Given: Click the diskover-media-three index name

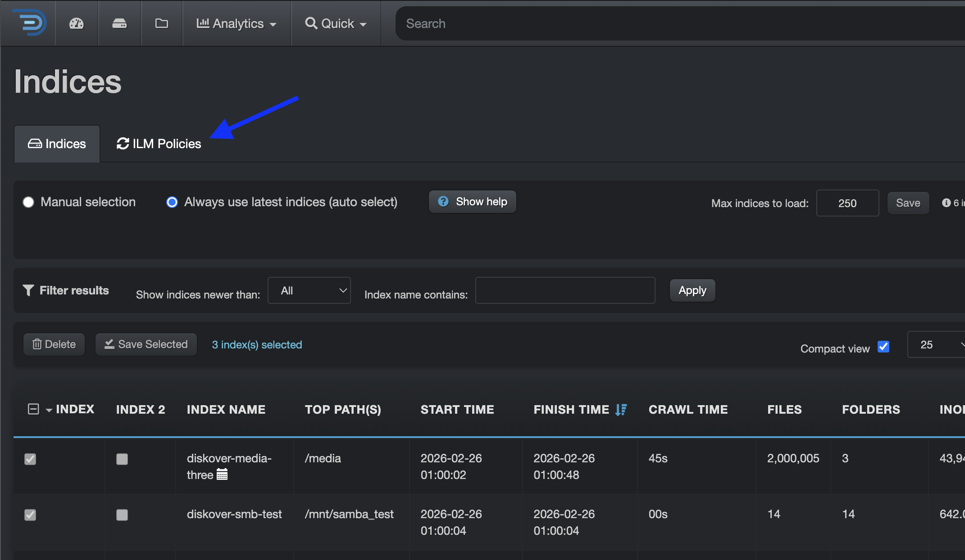Looking at the screenshot, I should [229, 466].
